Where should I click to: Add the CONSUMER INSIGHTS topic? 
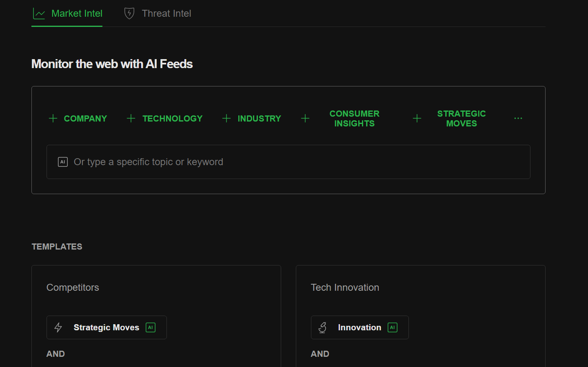click(x=340, y=118)
